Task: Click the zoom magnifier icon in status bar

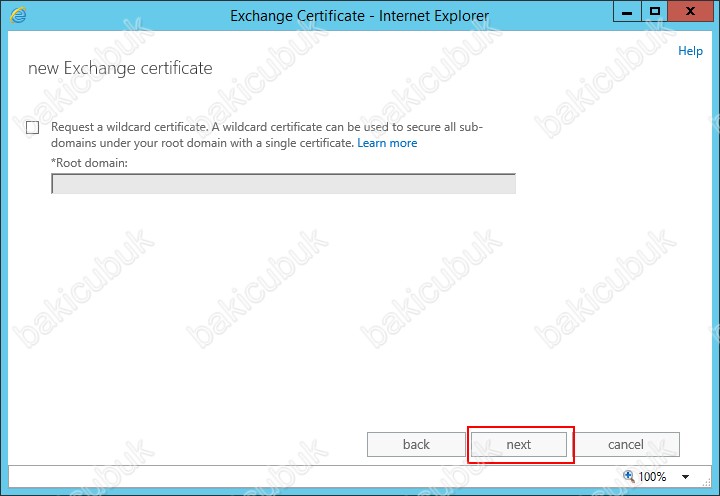Action: (629, 476)
